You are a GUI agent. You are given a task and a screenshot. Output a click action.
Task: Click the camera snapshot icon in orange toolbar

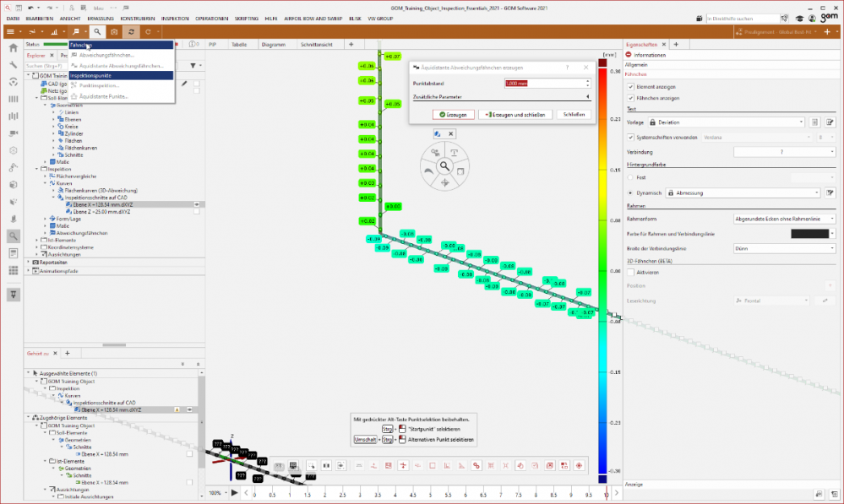[x=114, y=32]
